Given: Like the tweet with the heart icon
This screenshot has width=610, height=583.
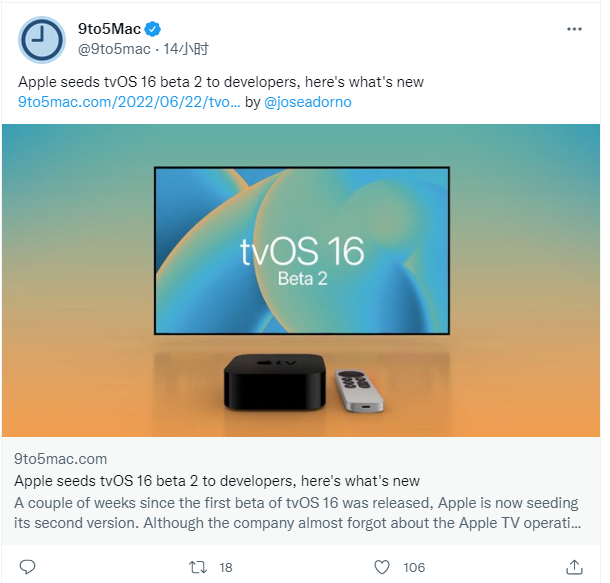Looking at the screenshot, I should point(382,567).
